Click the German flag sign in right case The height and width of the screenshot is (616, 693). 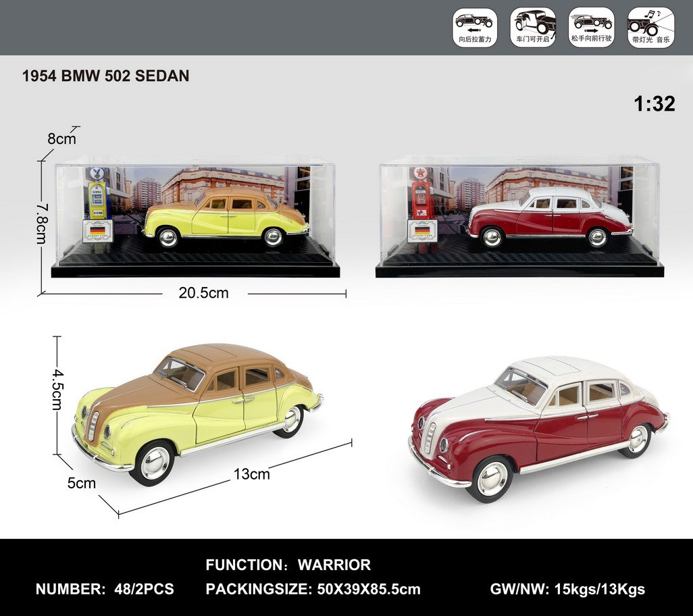pos(422,230)
